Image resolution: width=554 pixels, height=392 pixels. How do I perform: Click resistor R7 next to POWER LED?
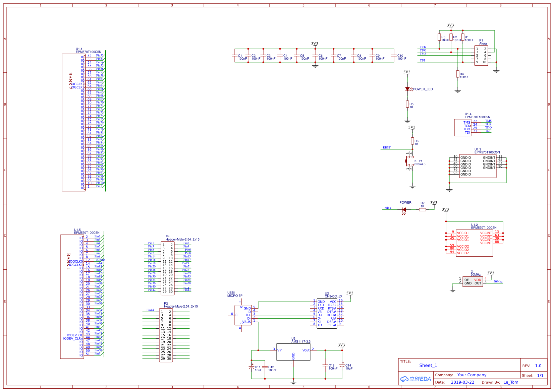coord(423,210)
